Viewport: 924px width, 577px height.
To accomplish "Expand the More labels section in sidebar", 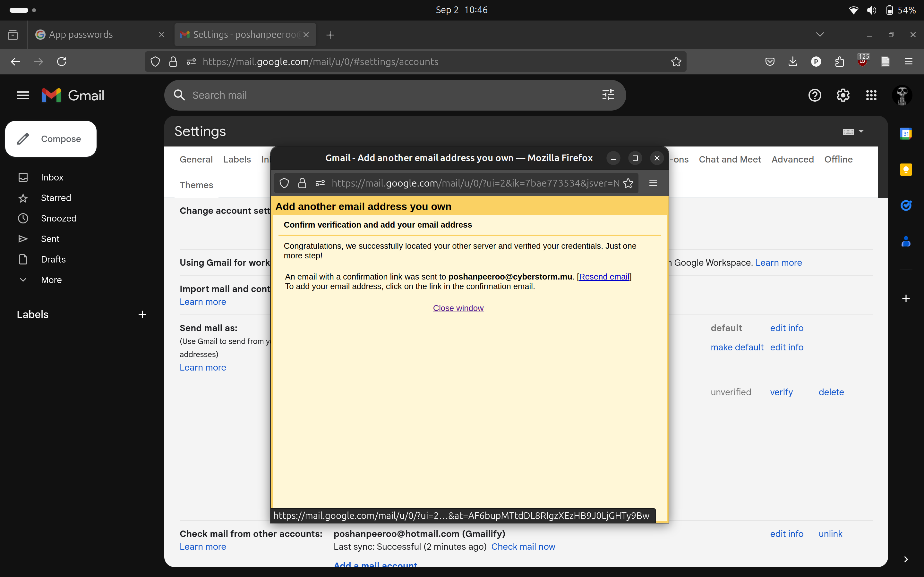I will click(x=52, y=279).
